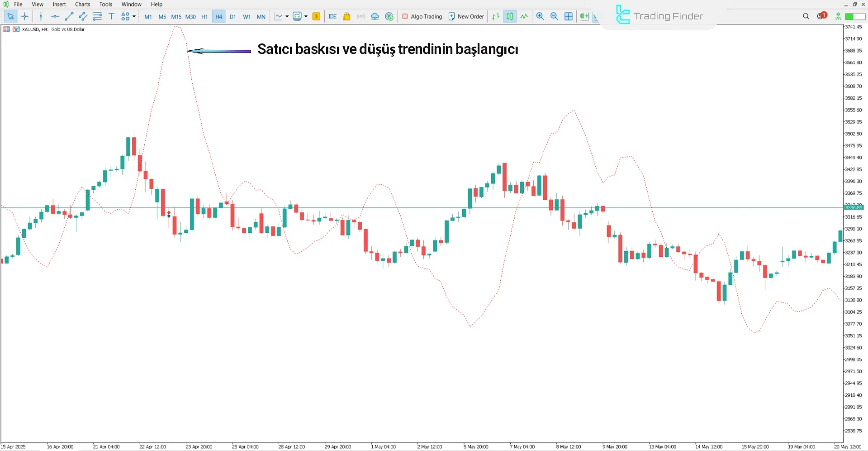Expand the geometric shapes dropdown
868x451 pixels.
[134, 16]
